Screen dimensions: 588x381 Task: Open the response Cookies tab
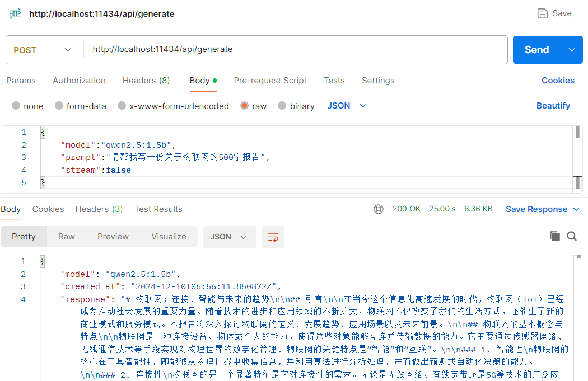pos(48,209)
